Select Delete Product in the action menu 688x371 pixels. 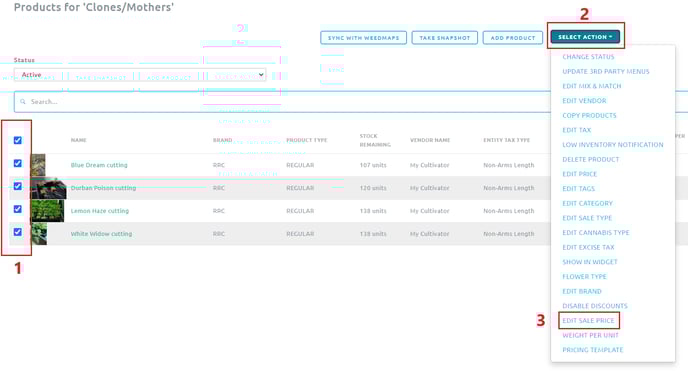pos(591,160)
